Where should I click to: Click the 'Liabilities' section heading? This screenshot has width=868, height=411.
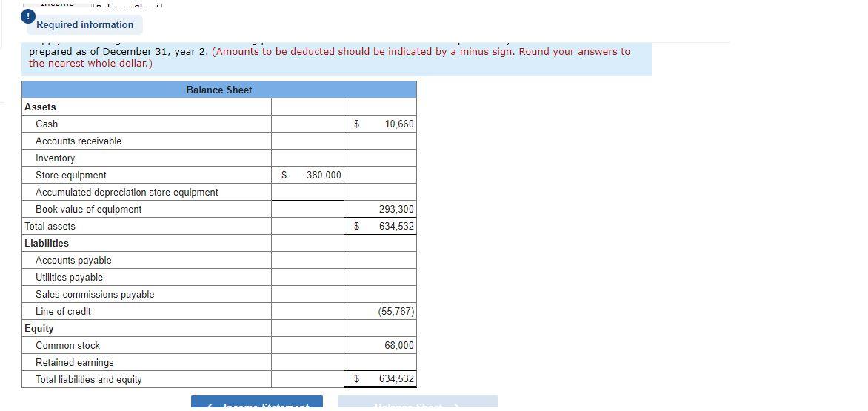[x=47, y=244]
